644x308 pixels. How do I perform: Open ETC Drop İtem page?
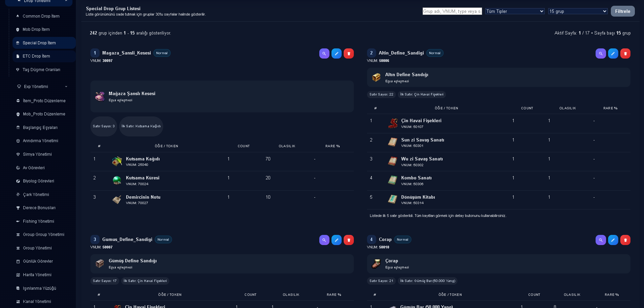44,56
